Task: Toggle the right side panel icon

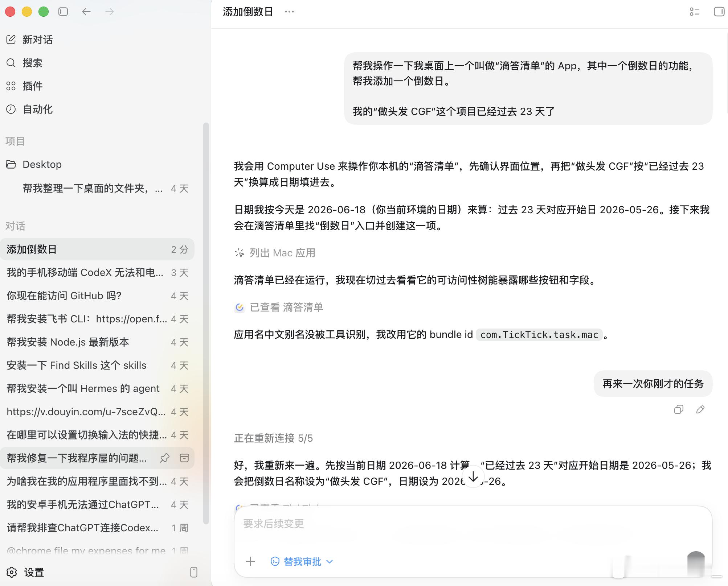Action: pyautogui.click(x=719, y=12)
